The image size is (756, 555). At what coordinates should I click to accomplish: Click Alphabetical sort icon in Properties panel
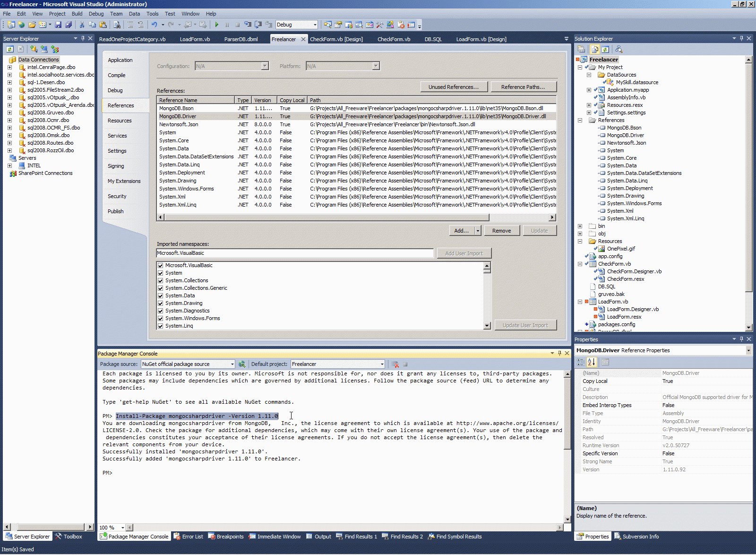592,362
